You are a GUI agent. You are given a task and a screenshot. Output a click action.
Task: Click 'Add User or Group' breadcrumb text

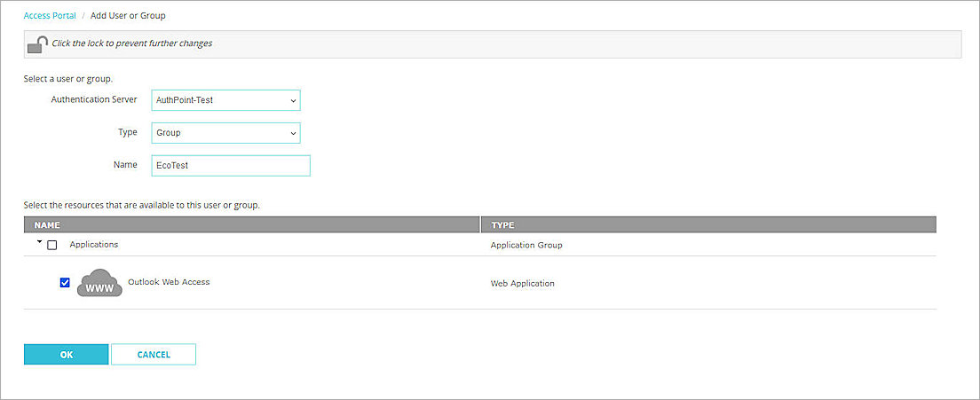[x=128, y=16]
